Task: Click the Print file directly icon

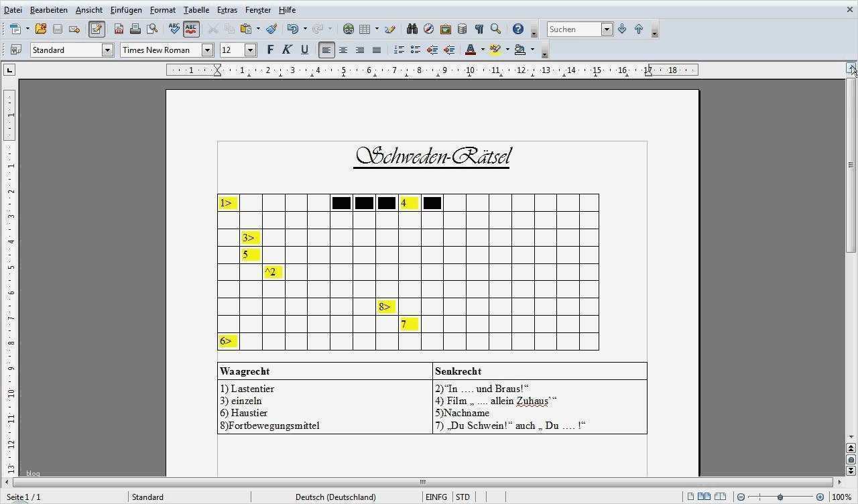Action: pos(135,29)
